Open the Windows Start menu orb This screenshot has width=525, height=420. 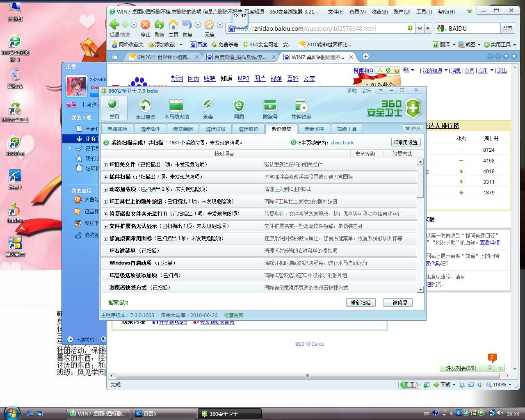[11, 413]
